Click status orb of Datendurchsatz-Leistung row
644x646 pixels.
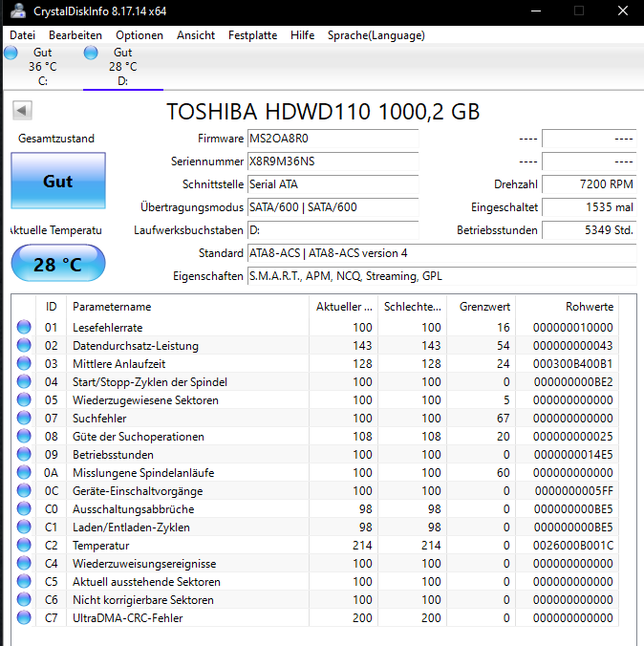[24, 345]
